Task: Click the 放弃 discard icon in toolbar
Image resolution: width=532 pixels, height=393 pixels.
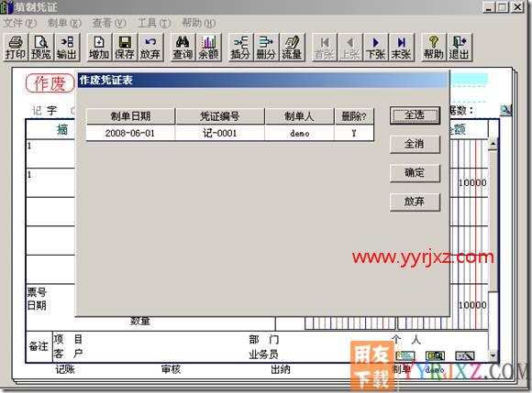Action: (150, 48)
